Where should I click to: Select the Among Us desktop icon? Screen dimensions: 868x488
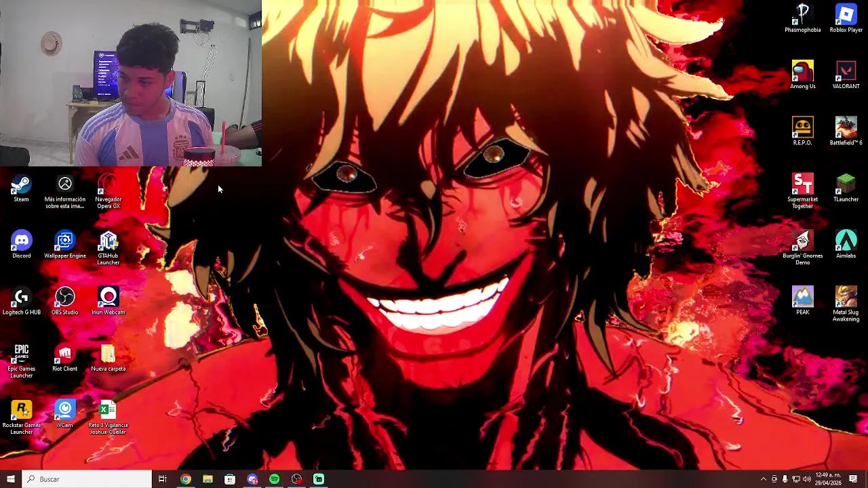tap(803, 75)
